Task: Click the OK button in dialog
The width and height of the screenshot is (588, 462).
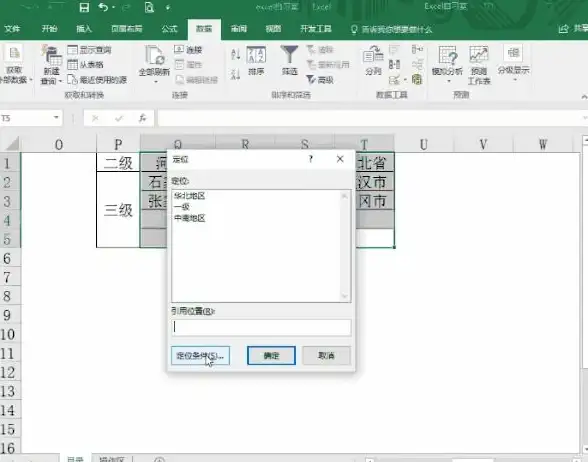Action: (x=272, y=356)
